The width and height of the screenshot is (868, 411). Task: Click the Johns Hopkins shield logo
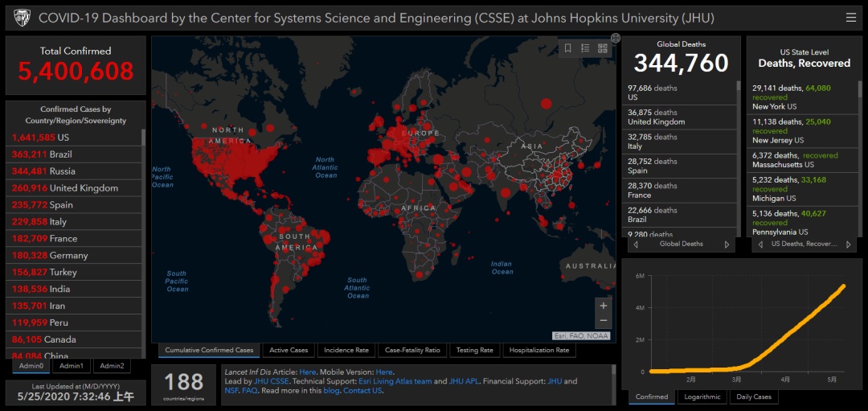(22, 18)
